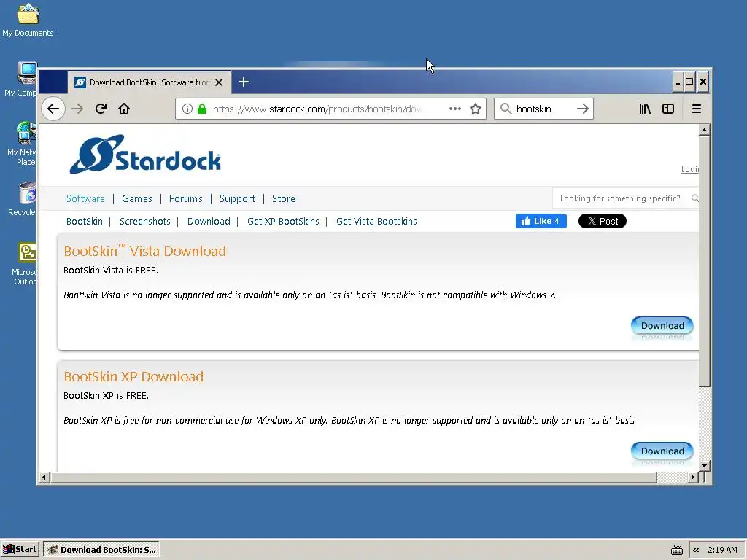The image size is (747, 560).
Task: Open My Documents on the desktop
Action: 28,20
